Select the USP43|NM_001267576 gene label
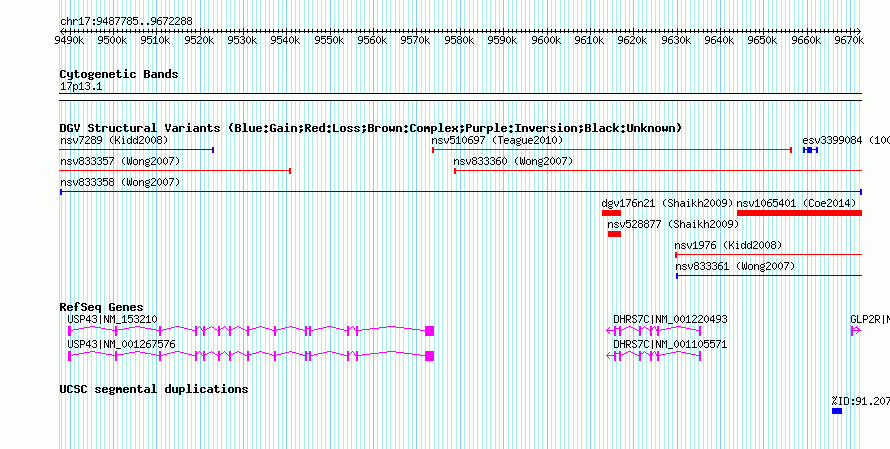The width and height of the screenshot is (890, 449). point(121,345)
